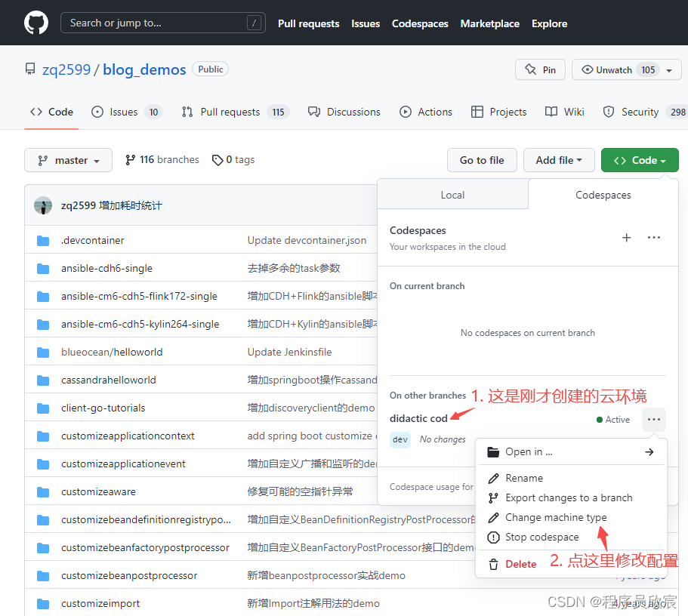Choose Change machine type menu item

click(x=571, y=517)
